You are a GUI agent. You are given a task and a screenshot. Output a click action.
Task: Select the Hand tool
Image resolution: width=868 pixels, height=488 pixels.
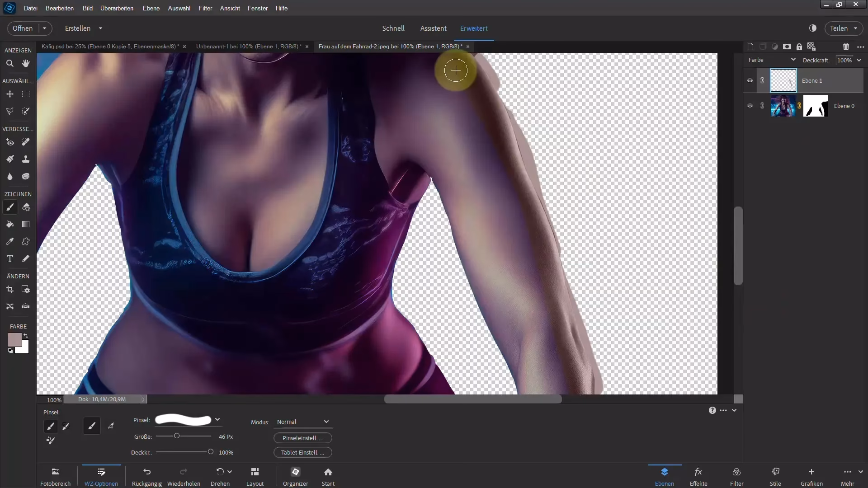[x=26, y=64]
